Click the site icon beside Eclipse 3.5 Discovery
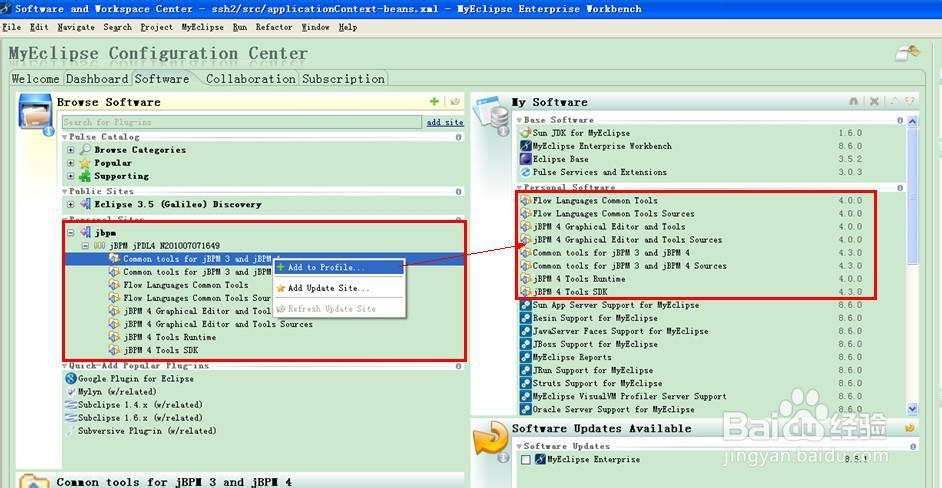942x488 pixels. [85, 204]
